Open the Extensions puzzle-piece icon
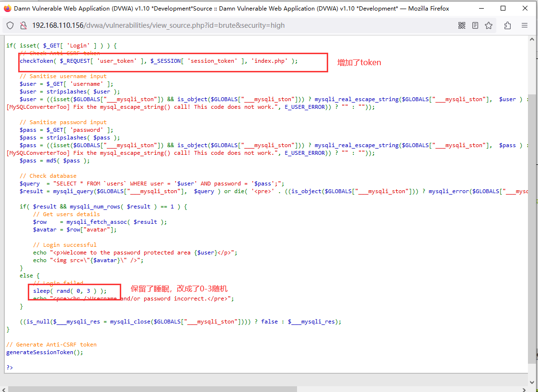This screenshot has width=538, height=392. click(507, 25)
